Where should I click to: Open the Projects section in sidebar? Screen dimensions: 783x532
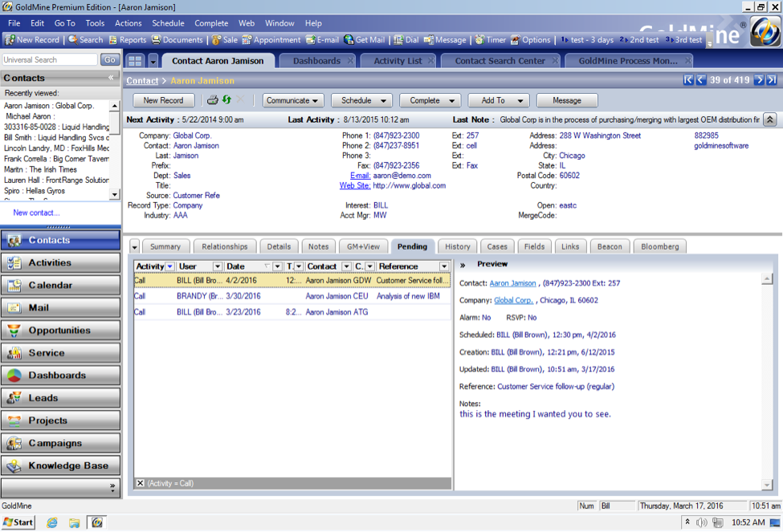point(60,420)
